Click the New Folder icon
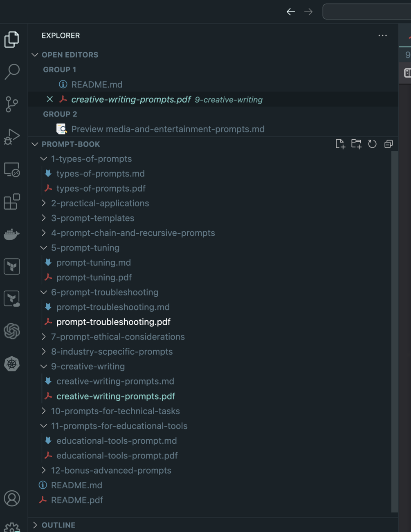Image resolution: width=411 pixels, height=532 pixels. (356, 144)
